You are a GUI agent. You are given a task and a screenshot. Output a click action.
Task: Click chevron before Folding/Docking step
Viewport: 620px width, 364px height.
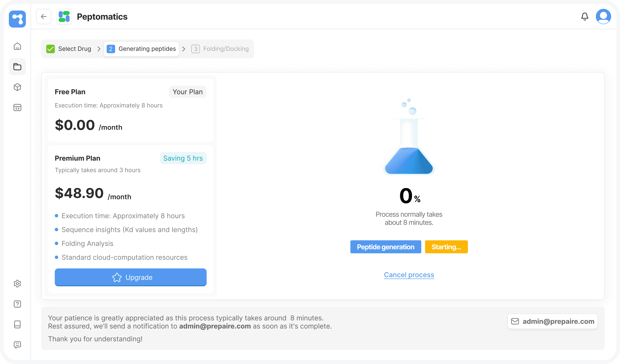click(x=184, y=49)
